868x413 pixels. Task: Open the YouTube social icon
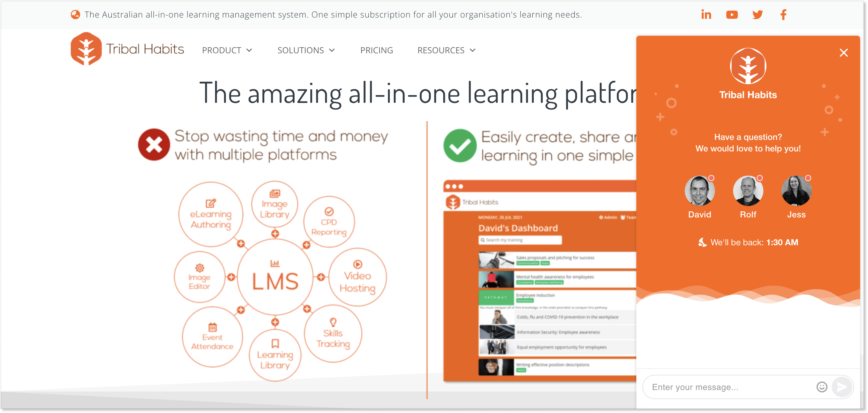pos(732,15)
